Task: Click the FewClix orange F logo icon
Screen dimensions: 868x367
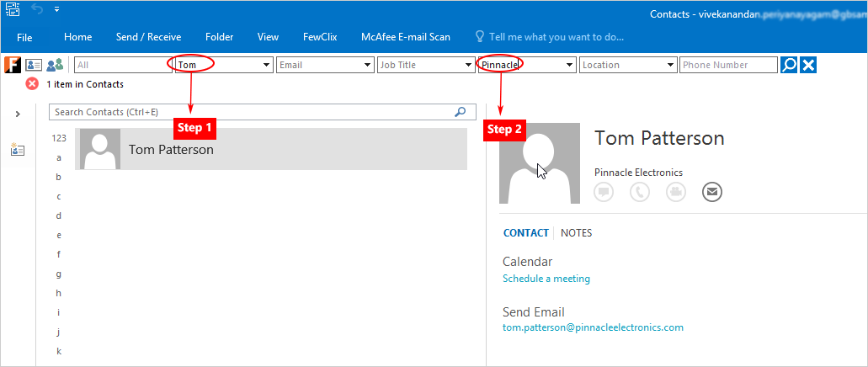Action: [13, 65]
